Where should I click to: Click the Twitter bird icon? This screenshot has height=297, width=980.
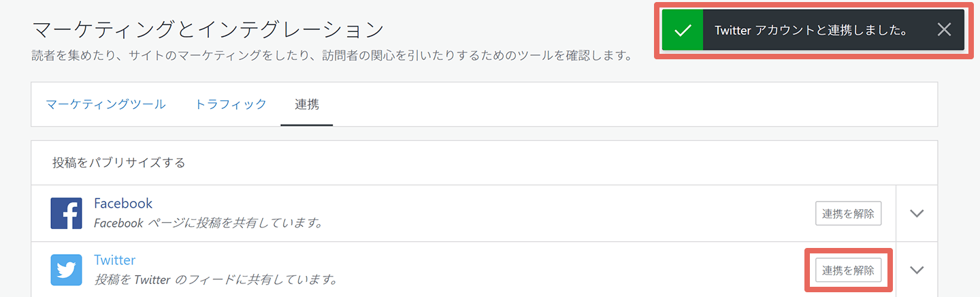coord(67,270)
